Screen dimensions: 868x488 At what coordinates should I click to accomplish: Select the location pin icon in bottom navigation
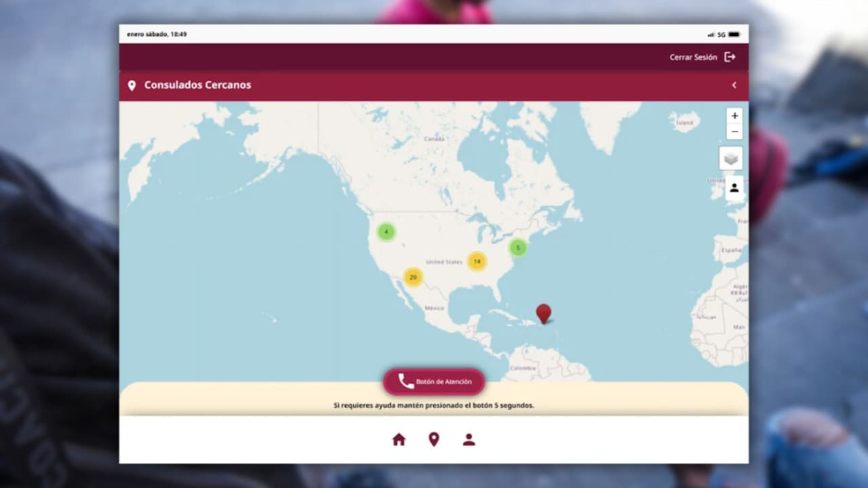[434, 439]
